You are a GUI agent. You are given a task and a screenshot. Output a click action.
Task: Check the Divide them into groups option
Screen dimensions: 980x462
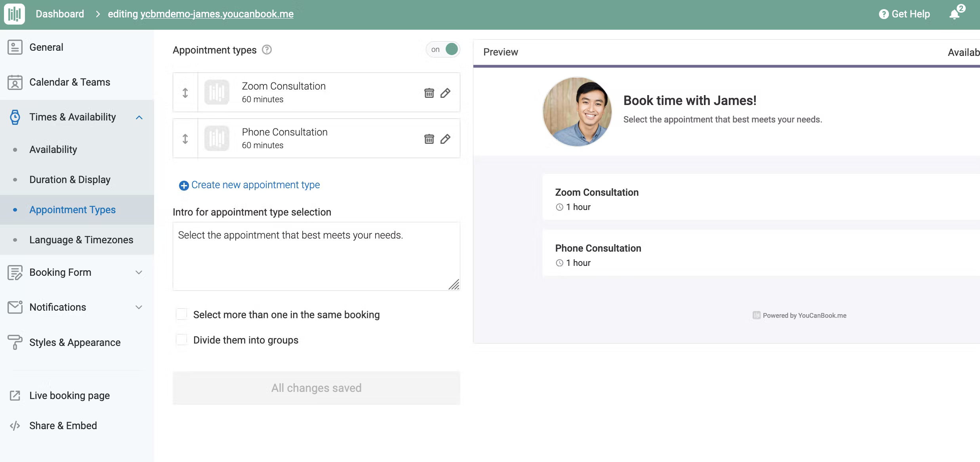point(182,339)
